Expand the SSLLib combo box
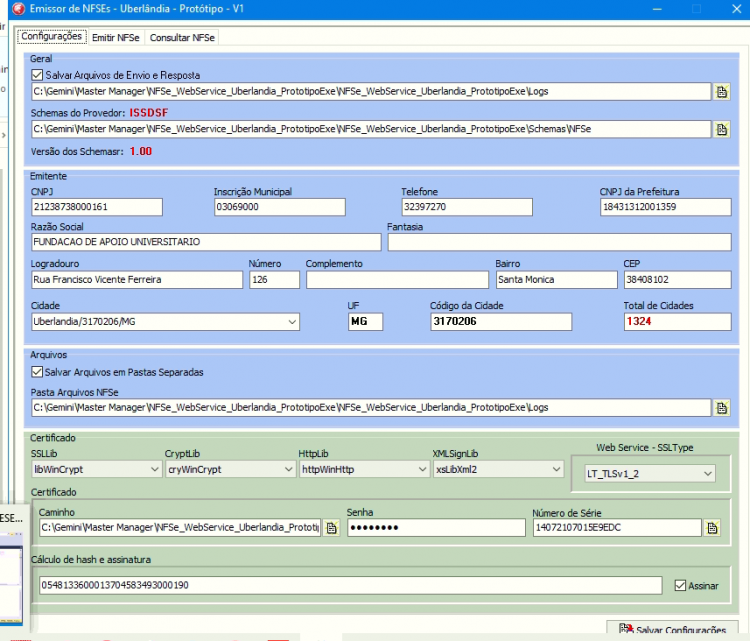Screen dimensions: 750x641 (154, 469)
